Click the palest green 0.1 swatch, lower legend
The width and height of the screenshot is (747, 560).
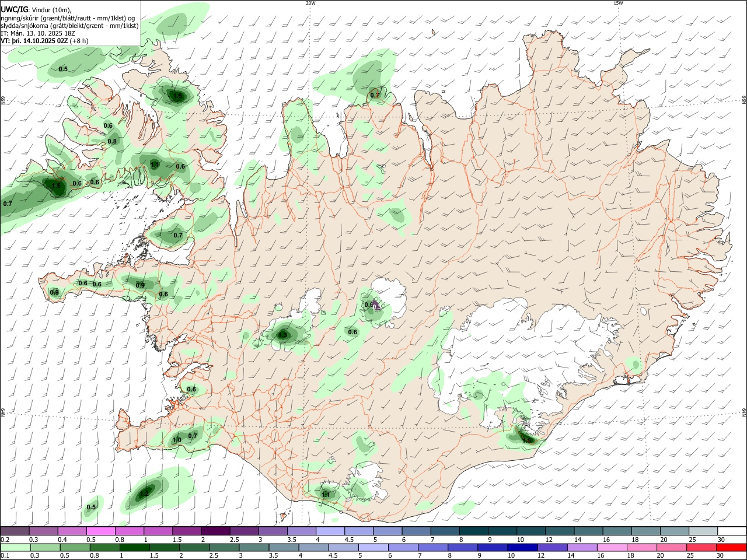click(15, 547)
